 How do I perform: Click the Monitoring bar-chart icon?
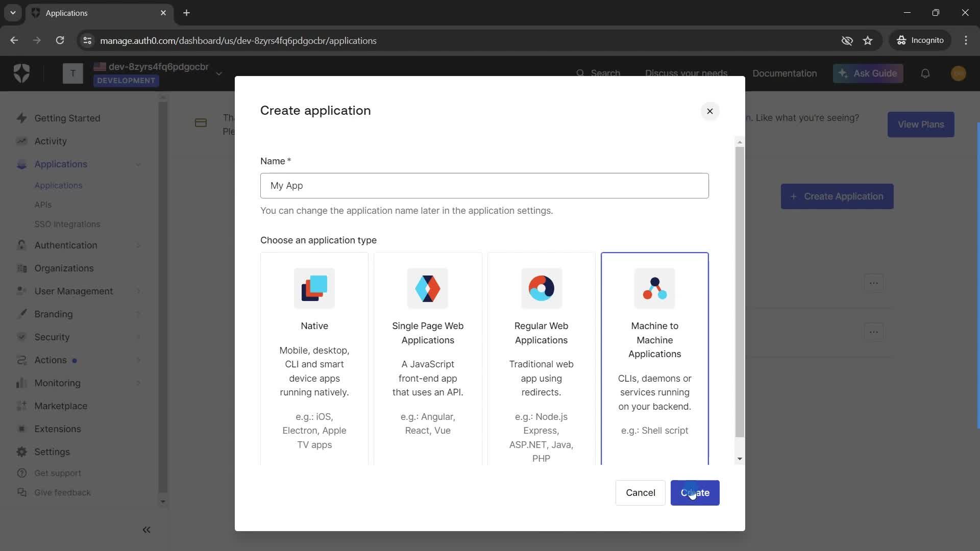[x=21, y=383]
